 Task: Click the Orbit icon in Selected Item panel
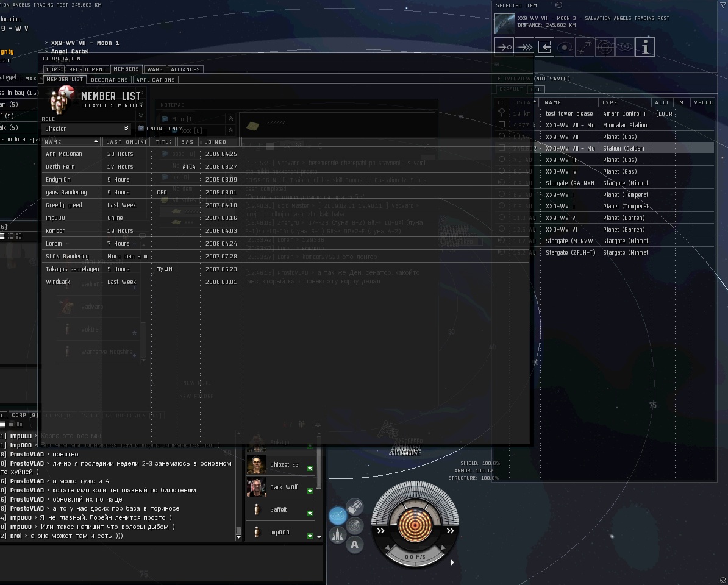[x=565, y=47]
